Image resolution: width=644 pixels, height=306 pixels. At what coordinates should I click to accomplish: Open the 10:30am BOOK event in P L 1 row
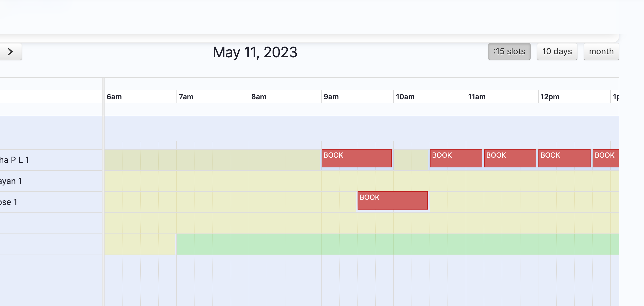click(456, 158)
